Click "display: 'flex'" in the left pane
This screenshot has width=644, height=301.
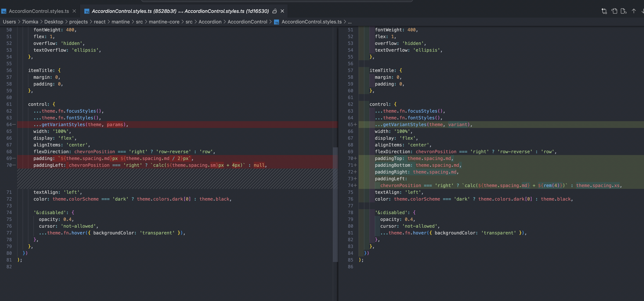coord(54,138)
